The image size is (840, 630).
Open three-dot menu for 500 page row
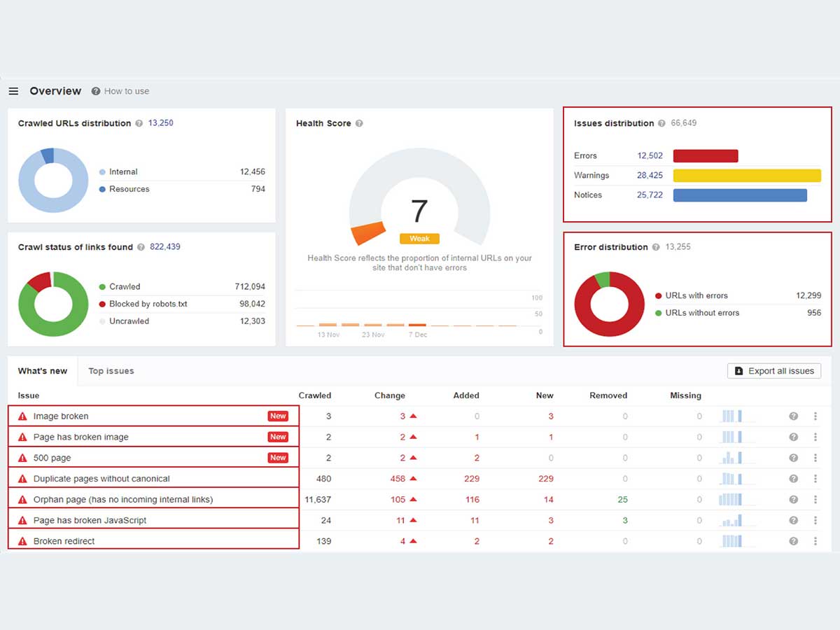[815, 458]
